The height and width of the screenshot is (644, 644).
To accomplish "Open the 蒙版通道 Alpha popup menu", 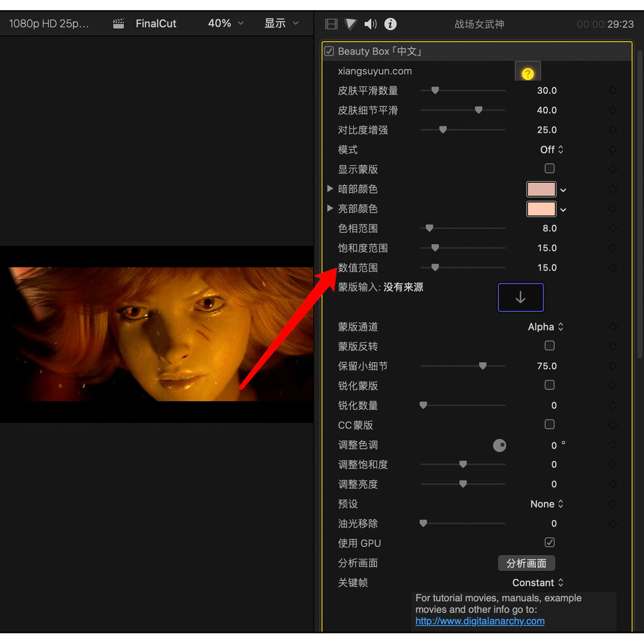I will point(545,327).
